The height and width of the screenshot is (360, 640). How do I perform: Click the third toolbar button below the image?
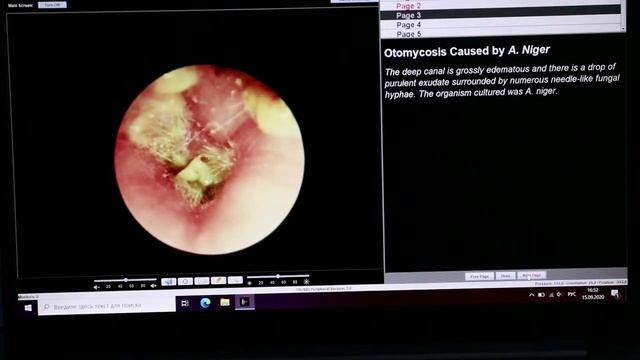[x=202, y=281]
